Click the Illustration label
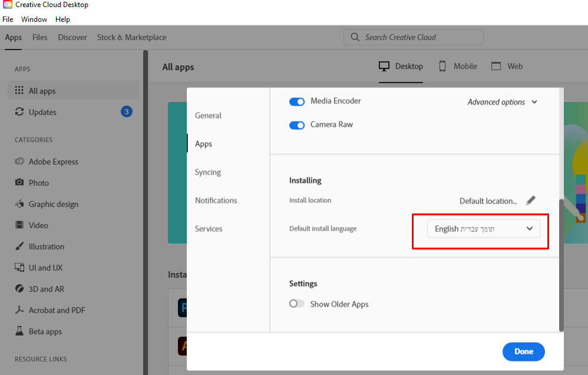This screenshot has width=588, height=375. coord(47,246)
